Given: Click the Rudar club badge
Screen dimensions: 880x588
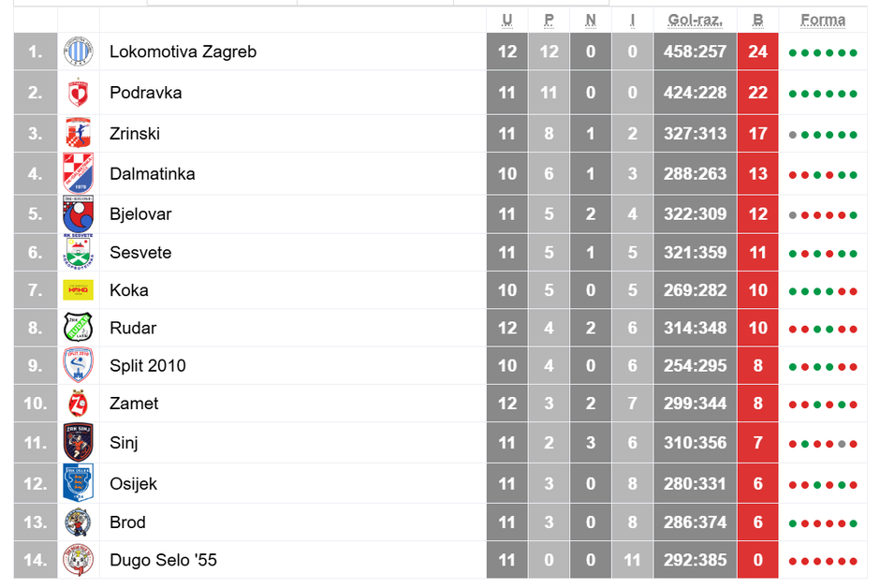Looking at the screenshot, I should pyautogui.click(x=78, y=328).
